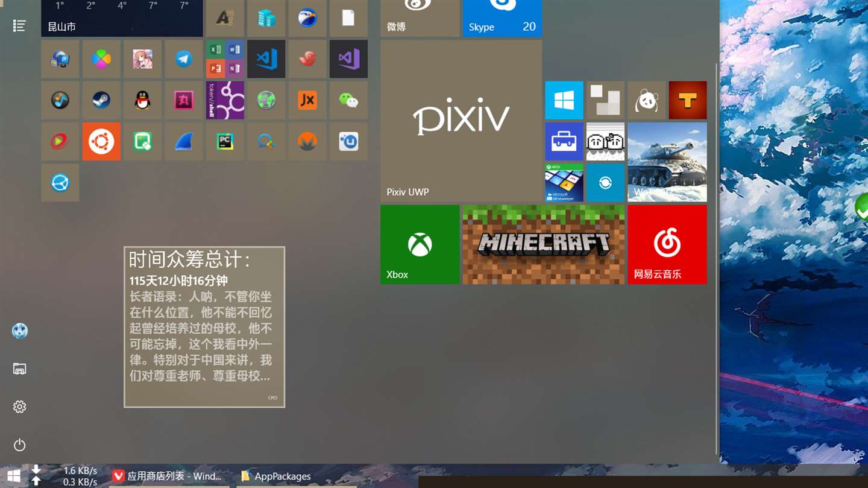The height and width of the screenshot is (488, 868).
Task: Launch Steam from the Start menu
Action: click(101, 100)
